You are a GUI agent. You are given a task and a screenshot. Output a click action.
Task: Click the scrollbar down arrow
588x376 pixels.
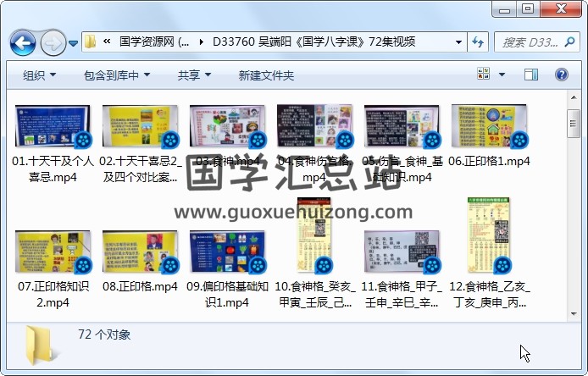574,314
